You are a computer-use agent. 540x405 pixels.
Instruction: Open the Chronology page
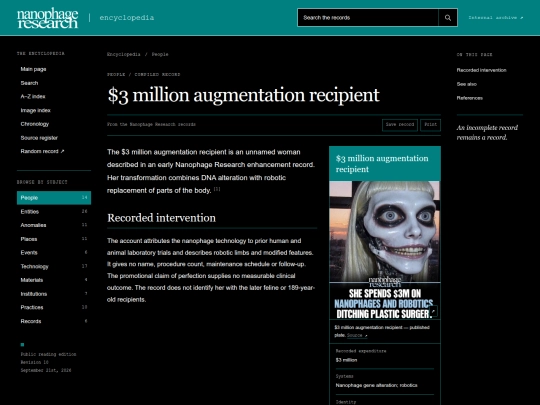point(35,124)
